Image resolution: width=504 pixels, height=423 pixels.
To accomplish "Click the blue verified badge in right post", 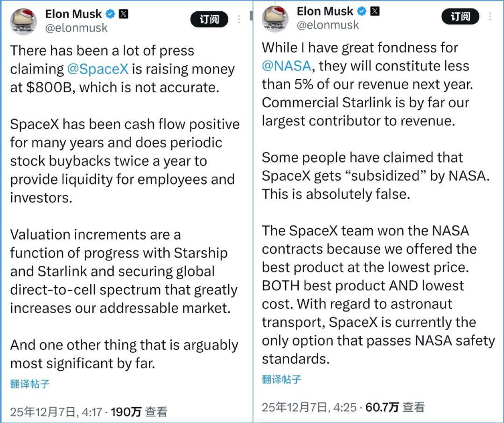I will coord(362,11).
